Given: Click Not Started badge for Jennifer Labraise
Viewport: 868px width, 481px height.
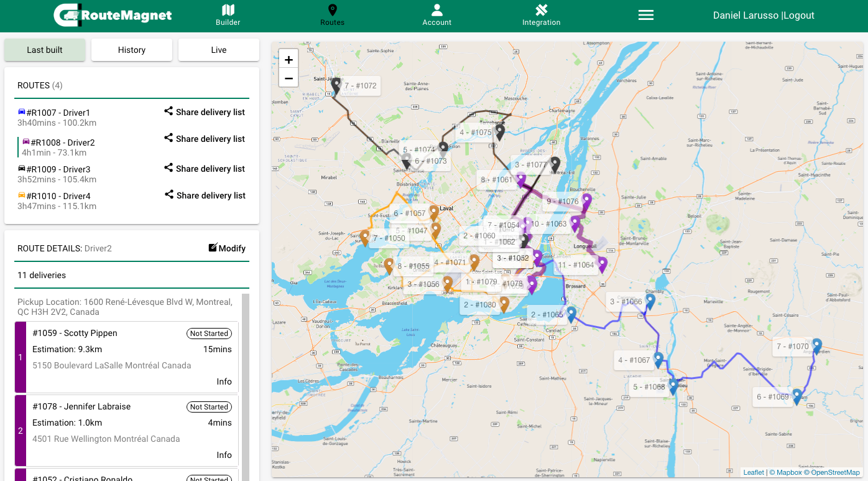Looking at the screenshot, I should (209, 407).
